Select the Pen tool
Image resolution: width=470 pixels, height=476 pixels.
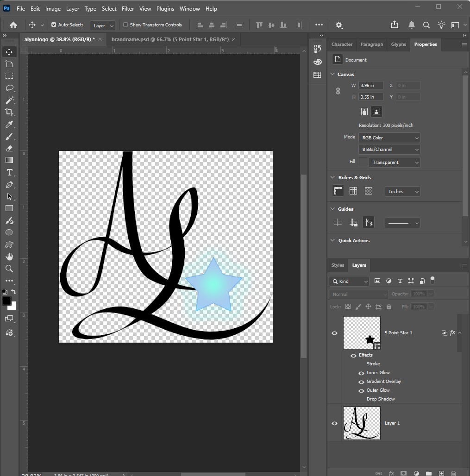click(9, 184)
